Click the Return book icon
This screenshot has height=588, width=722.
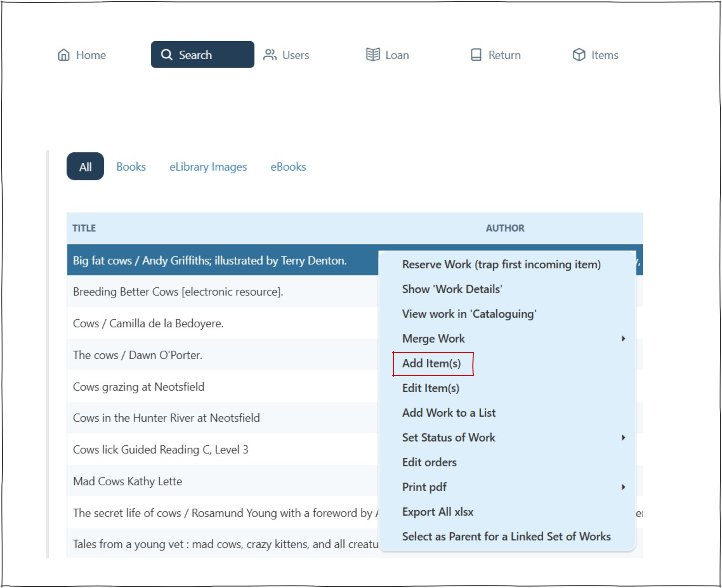tap(476, 55)
